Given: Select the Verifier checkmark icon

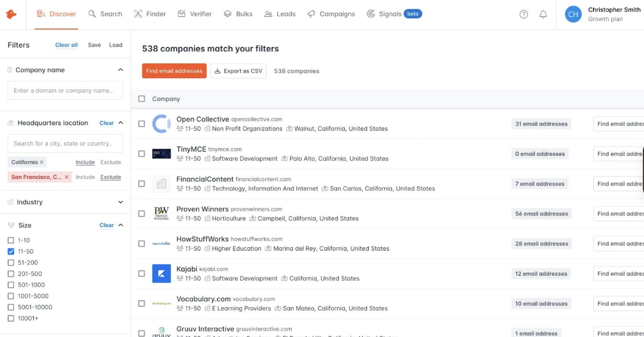Looking at the screenshot, I should click(x=180, y=13).
